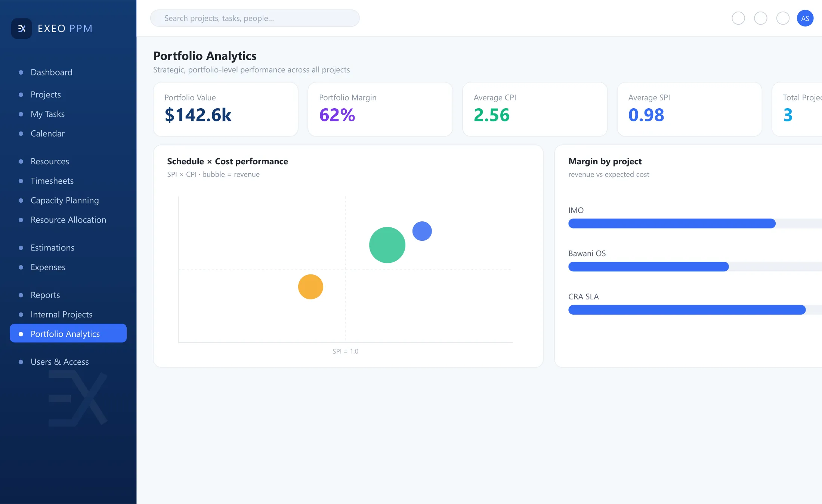This screenshot has height=504, width=822.
Task: Click the 'revenue vs expected cost' subtitle
Action: (609, 174)
